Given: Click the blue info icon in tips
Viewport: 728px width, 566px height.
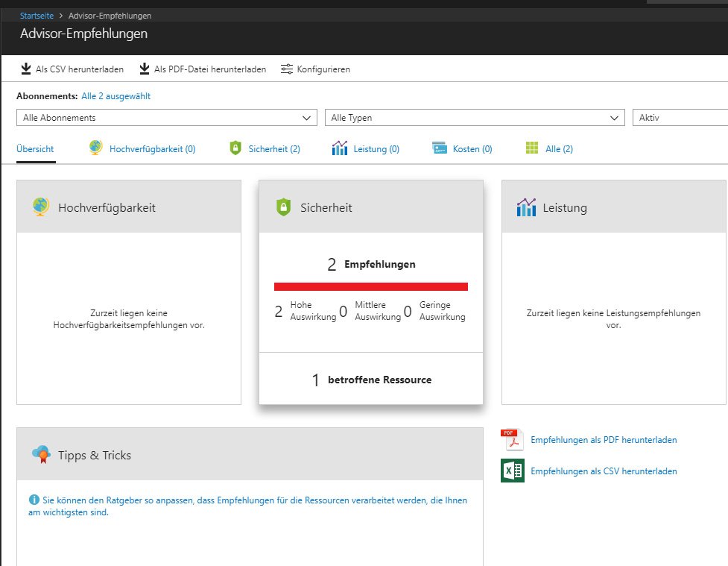Looking at the screenshot, I should pyautogui.click(x=34, y=500).
